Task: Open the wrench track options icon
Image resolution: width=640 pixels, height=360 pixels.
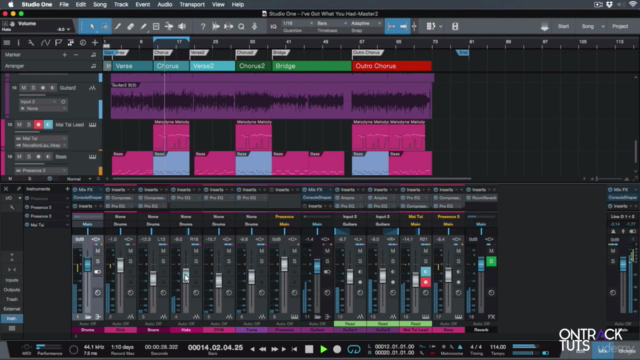Action: pos(31,42)
